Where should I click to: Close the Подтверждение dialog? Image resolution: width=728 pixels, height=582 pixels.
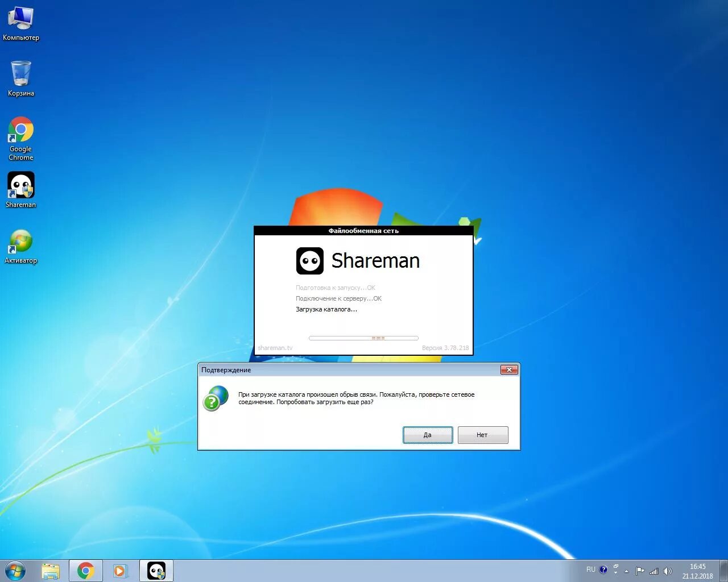point(509,370)
